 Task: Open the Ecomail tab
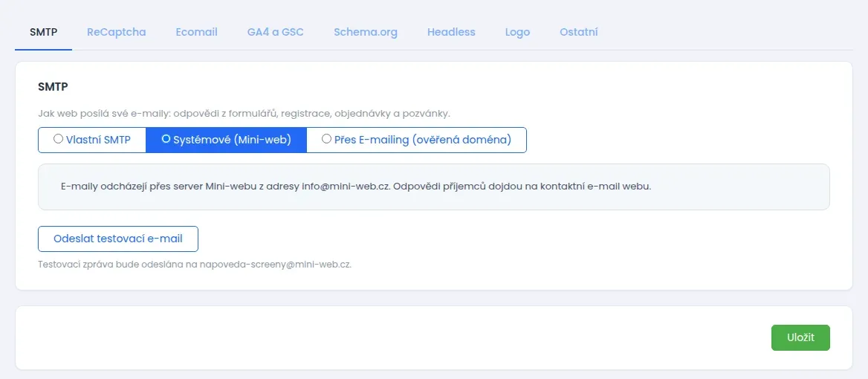coord(196,32)
